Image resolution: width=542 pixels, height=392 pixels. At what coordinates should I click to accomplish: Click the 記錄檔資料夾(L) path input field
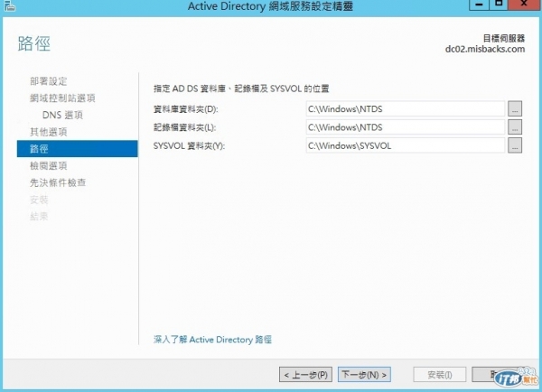tap(406, 127)
